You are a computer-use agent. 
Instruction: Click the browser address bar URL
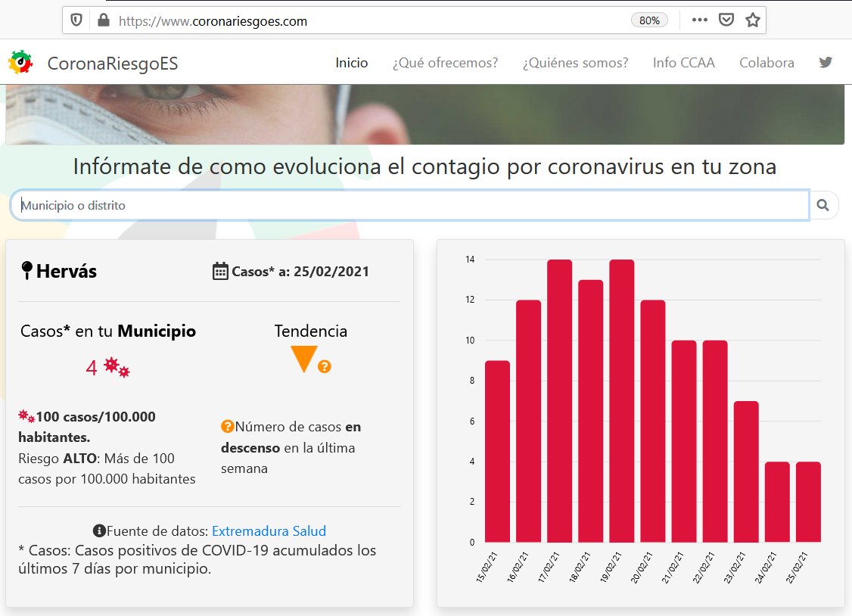213,21
